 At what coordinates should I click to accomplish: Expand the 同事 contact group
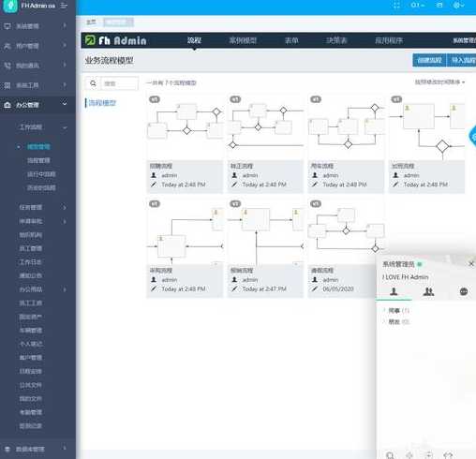click(396, 310)
